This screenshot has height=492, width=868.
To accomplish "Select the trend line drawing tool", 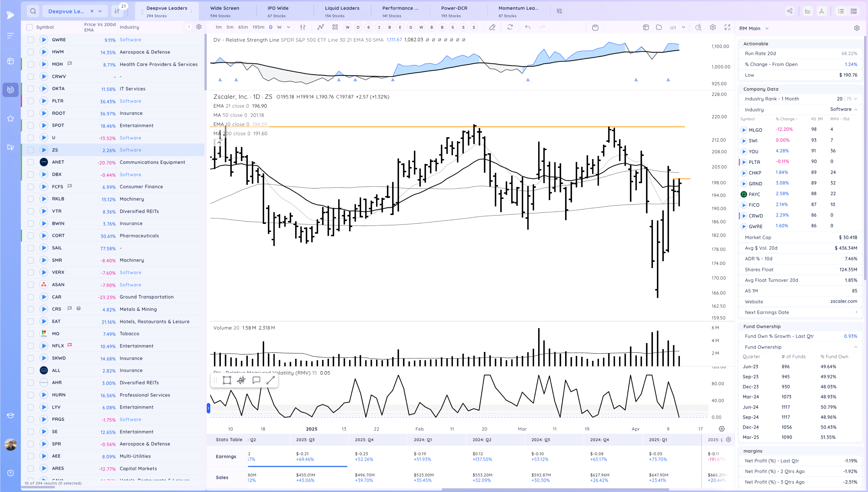I will 270,380.
